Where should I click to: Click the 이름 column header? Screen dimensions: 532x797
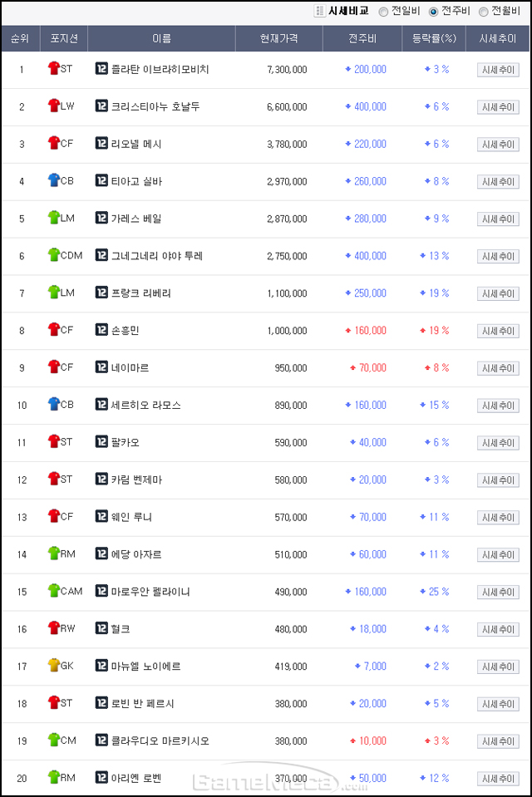coord(162,38)
